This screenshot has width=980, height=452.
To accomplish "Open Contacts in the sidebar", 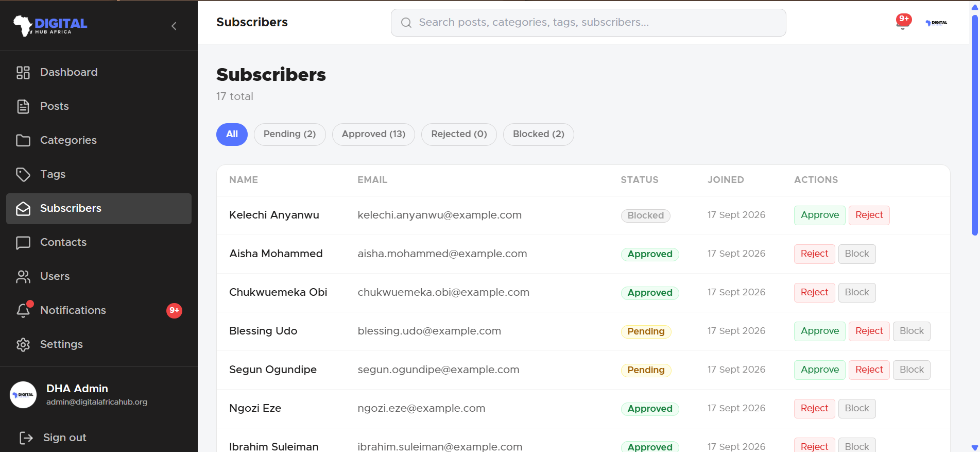I will [99, 242].
